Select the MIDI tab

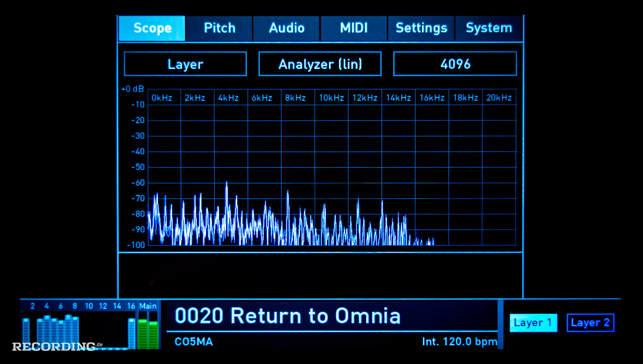click(354, 28)
